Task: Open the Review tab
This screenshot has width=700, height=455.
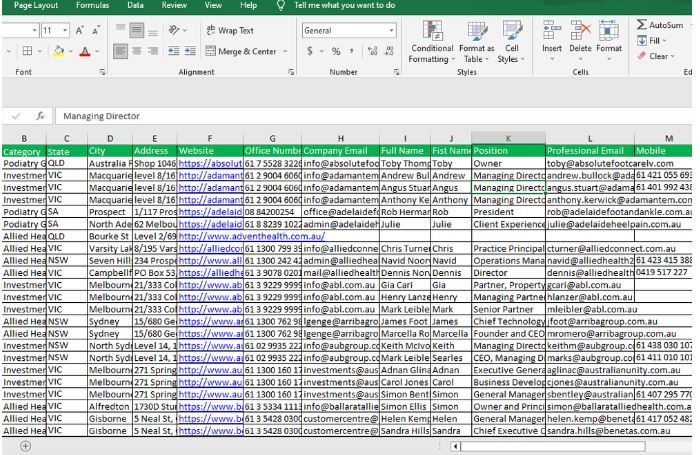Action: coord(174,5)
